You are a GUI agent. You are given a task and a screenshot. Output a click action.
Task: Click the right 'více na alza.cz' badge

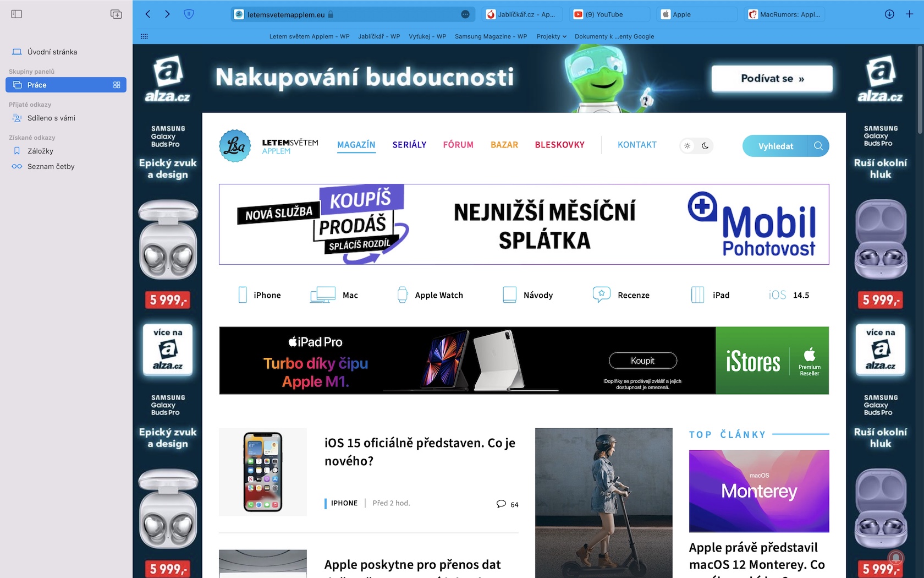pyautogui.click(x=881, y=350)
